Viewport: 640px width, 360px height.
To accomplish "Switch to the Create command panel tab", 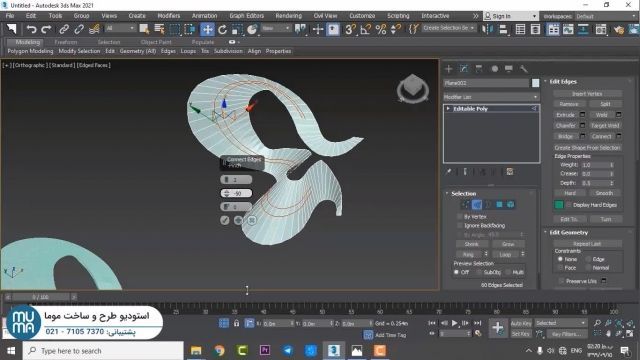I will pos(449,69).
